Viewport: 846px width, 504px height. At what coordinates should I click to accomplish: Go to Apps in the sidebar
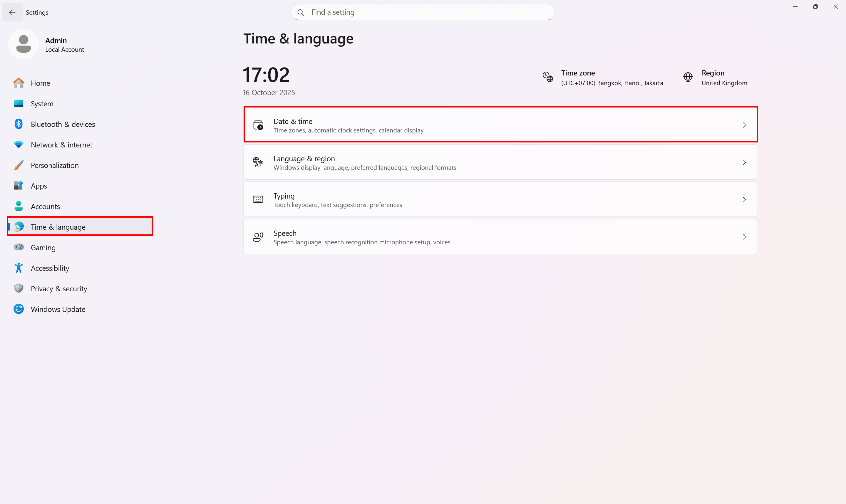click(x=39, y=186)
